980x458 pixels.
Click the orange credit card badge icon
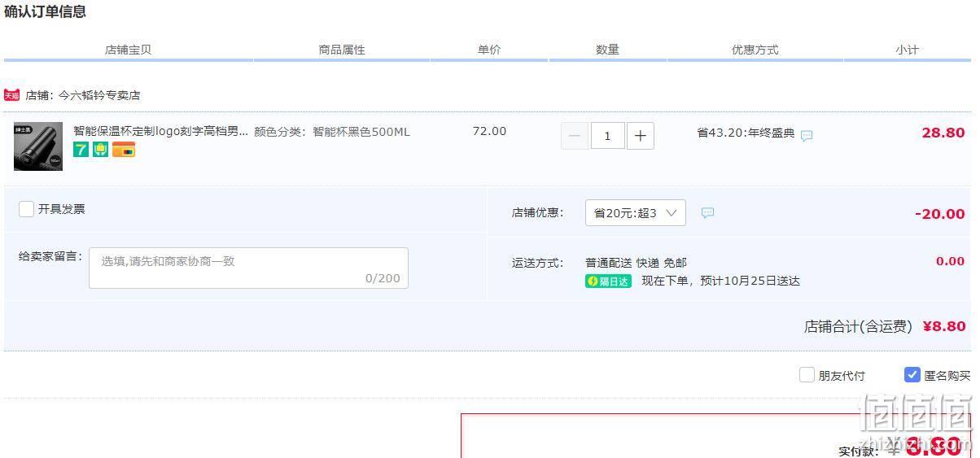124,150
